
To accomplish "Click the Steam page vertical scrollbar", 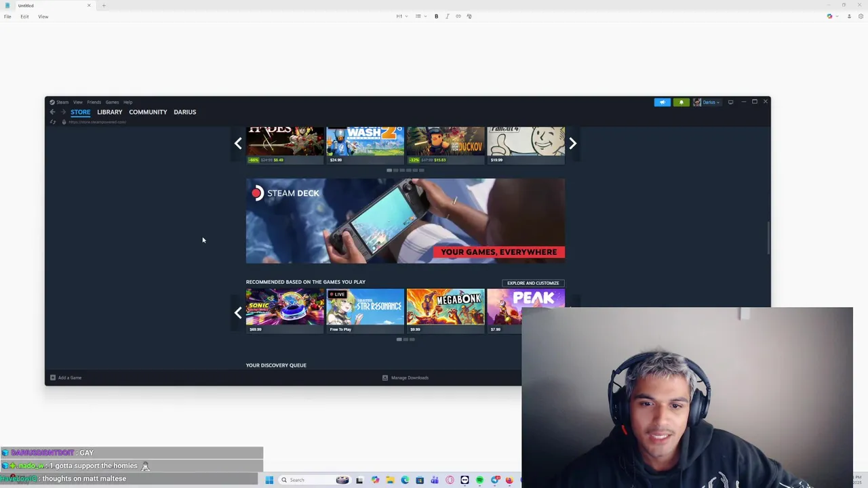I will [x=768, y=238].
